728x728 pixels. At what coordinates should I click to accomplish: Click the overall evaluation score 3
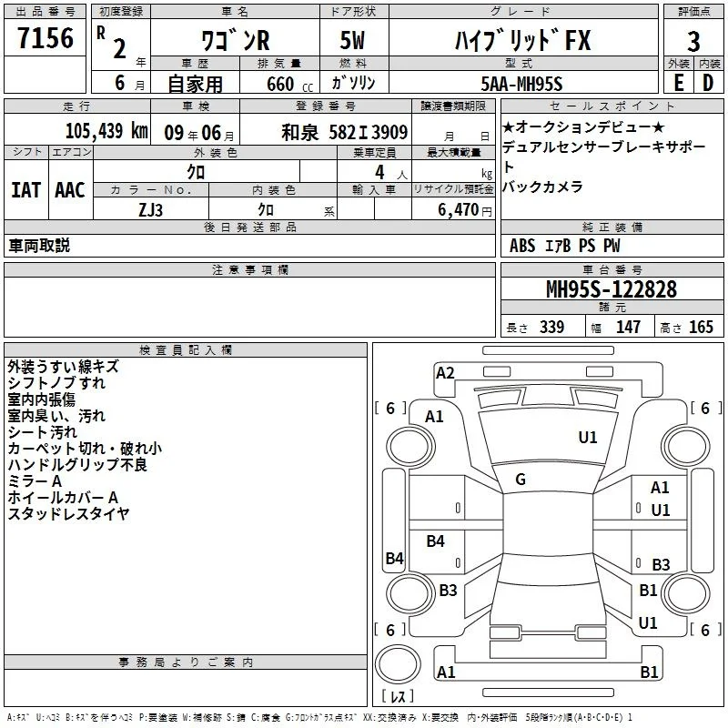(x=693, y=42)
